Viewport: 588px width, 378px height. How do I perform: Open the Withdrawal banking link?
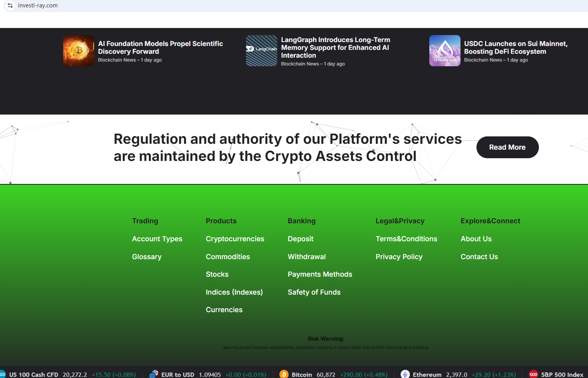[x=306, y=257]
